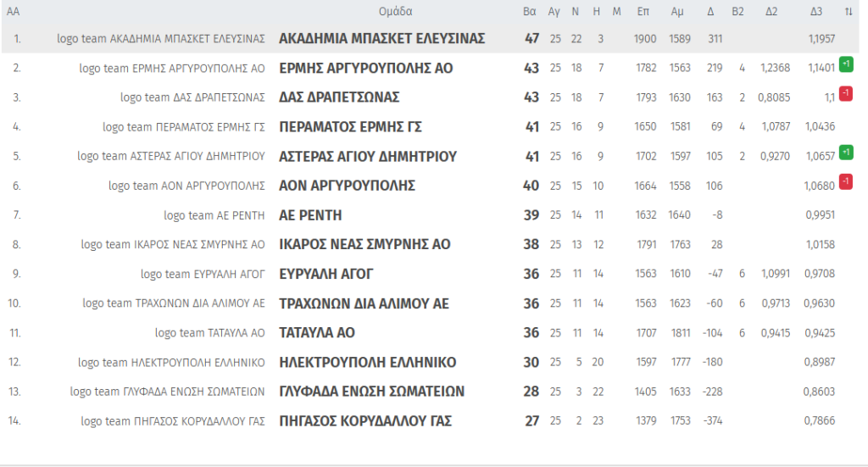This screenshot has height=467, width=868.
Task: Click the ΠΗΓΑΣΟΣ ΚΟΡΥΔΑΛΛΟΥ ΓΑΣ team logo
Action: pos(173,421)
